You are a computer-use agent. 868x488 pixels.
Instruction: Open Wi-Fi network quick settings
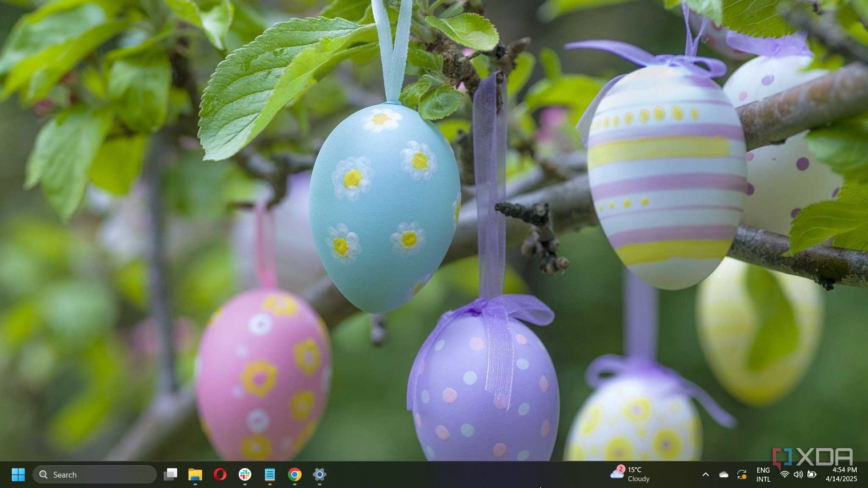coord(785,474)
